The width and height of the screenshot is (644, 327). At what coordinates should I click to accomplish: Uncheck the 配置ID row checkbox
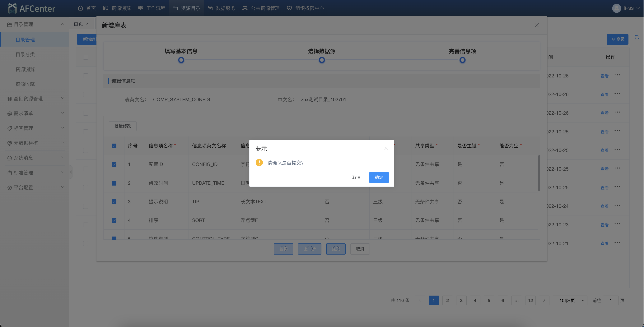114,164
